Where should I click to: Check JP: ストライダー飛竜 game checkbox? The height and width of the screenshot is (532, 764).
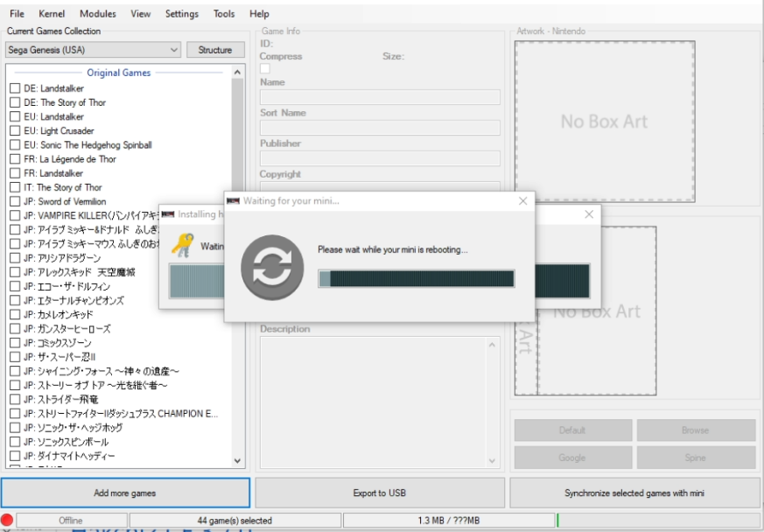pos(15,400)
